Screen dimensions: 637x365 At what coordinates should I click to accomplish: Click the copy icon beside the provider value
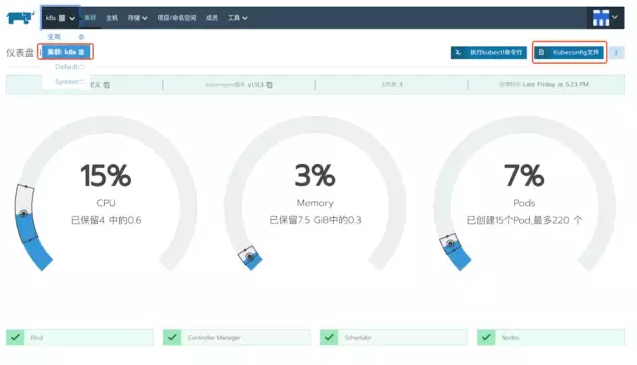point(106,85)
